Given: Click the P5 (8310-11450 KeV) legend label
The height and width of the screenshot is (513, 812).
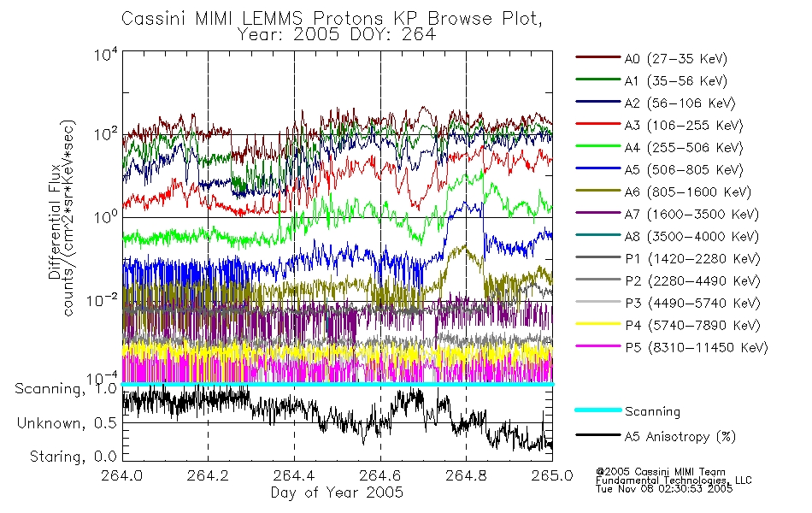Looking at the screenshot, I should [x=697, y=348].
